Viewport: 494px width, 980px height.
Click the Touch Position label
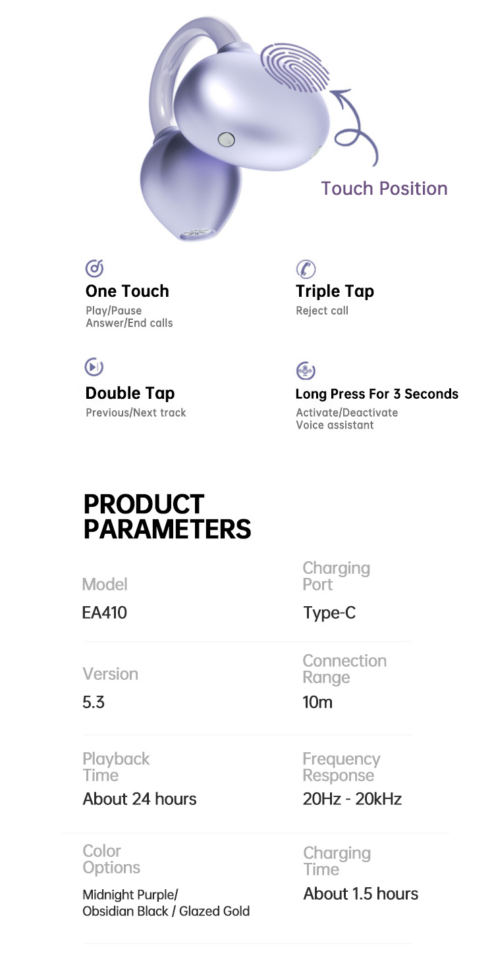384,188
